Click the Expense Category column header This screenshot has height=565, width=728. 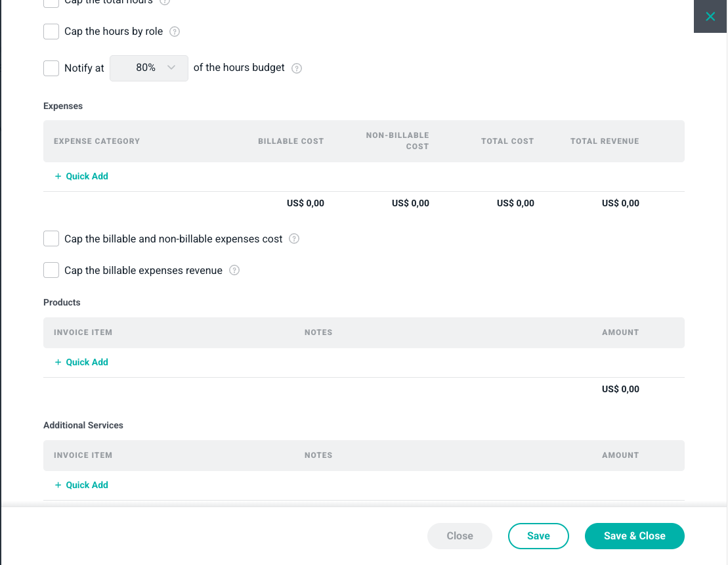tap(96, 141)
